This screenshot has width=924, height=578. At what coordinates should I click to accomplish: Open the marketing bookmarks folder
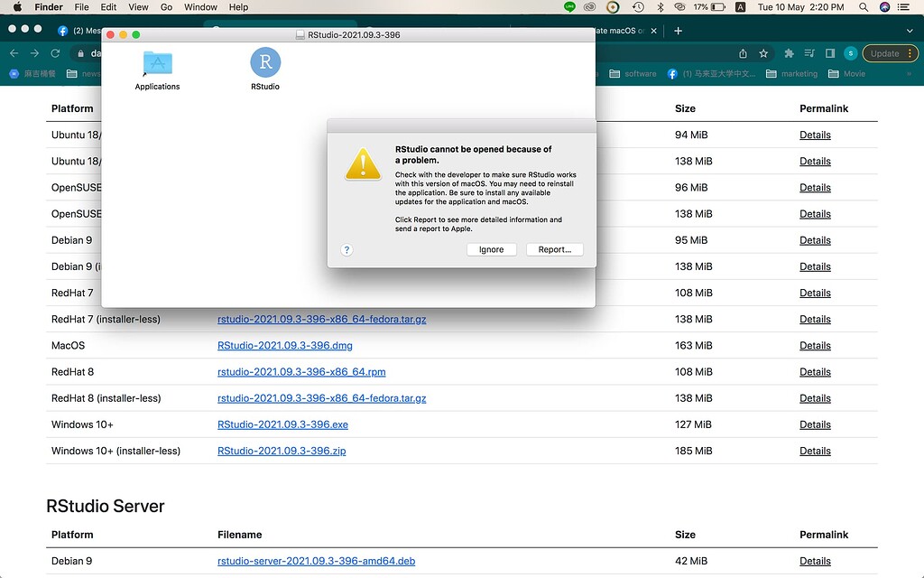(791, 74)
